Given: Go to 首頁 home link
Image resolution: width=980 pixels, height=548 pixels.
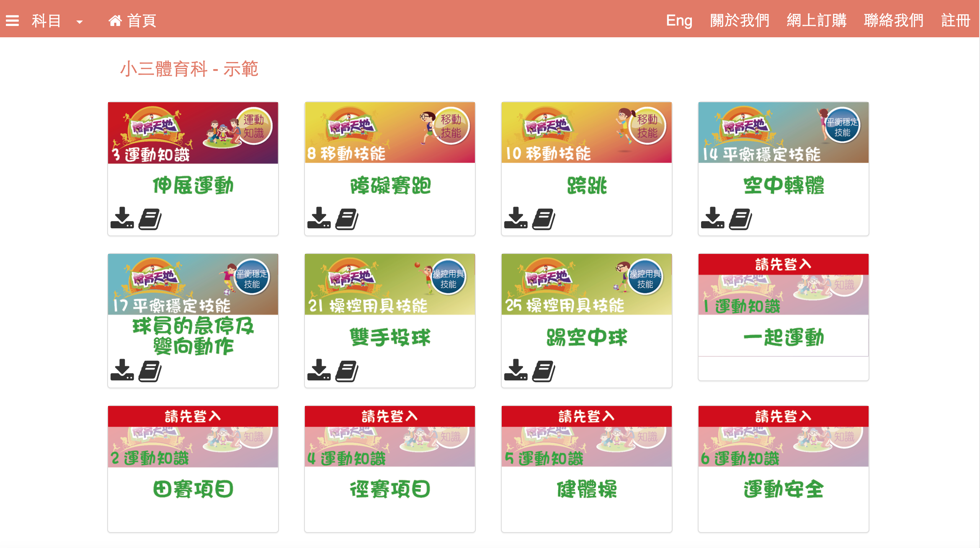Looking at the screenshot, I should click(x=132, y=21).
